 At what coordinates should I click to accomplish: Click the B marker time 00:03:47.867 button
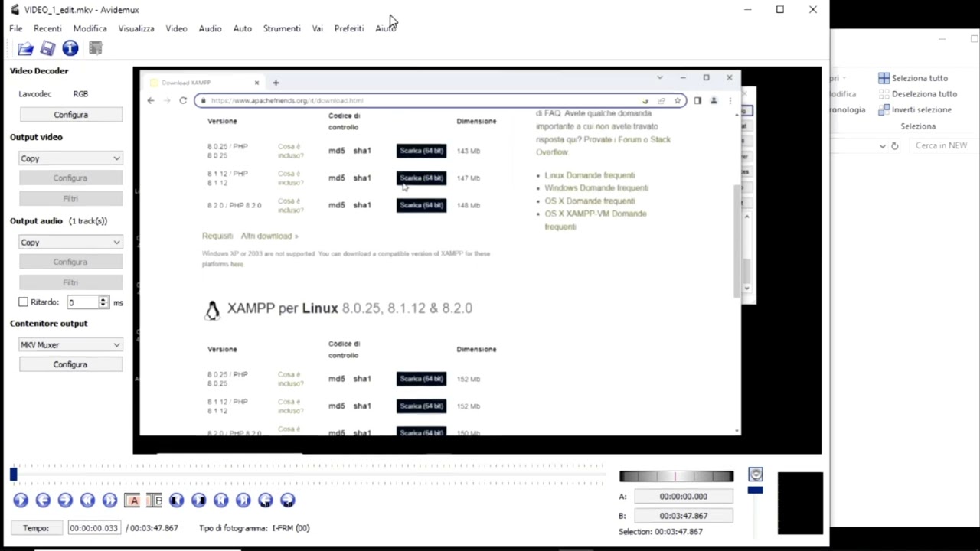click(683, 516)
